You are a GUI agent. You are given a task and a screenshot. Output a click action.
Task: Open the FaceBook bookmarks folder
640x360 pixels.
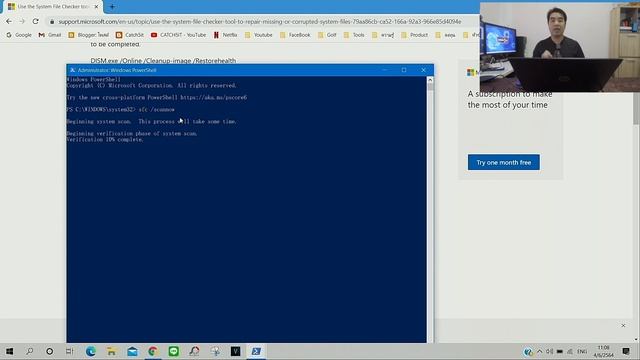tap(295, 35)
